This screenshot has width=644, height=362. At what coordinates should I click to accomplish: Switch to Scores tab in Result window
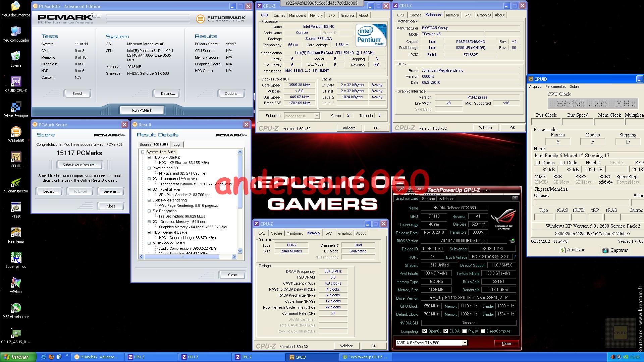(x=146, y=144)
